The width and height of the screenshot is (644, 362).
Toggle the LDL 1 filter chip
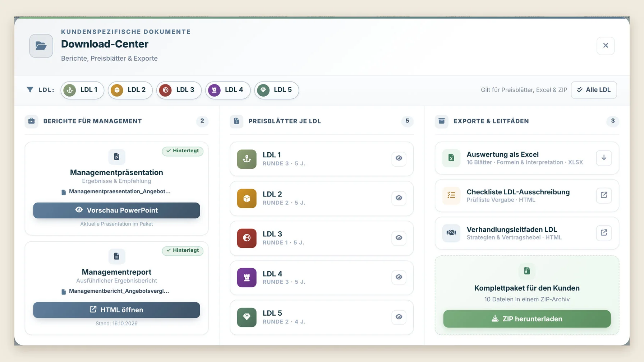[82, 90]
